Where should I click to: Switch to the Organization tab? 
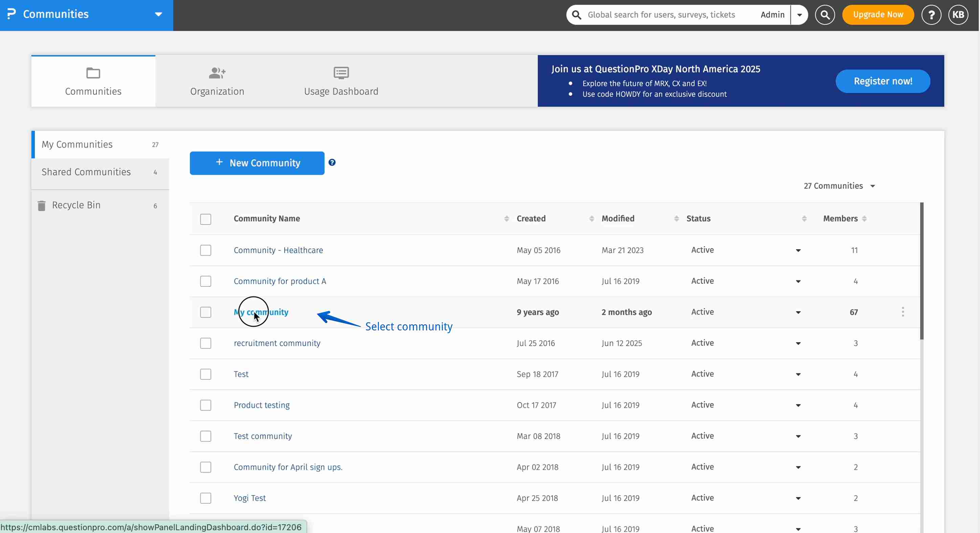[217, 81]
